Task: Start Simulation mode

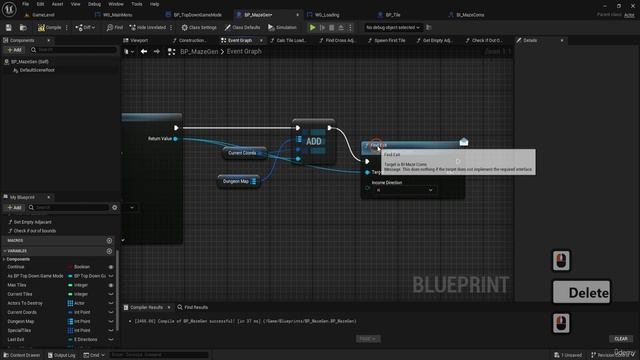Action: coord(282,27)
